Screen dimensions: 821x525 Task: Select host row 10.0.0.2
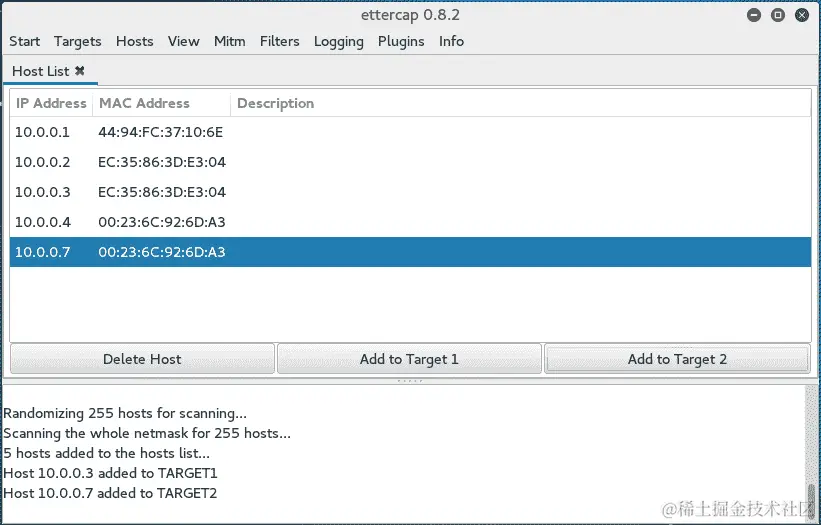click(410, 162)
